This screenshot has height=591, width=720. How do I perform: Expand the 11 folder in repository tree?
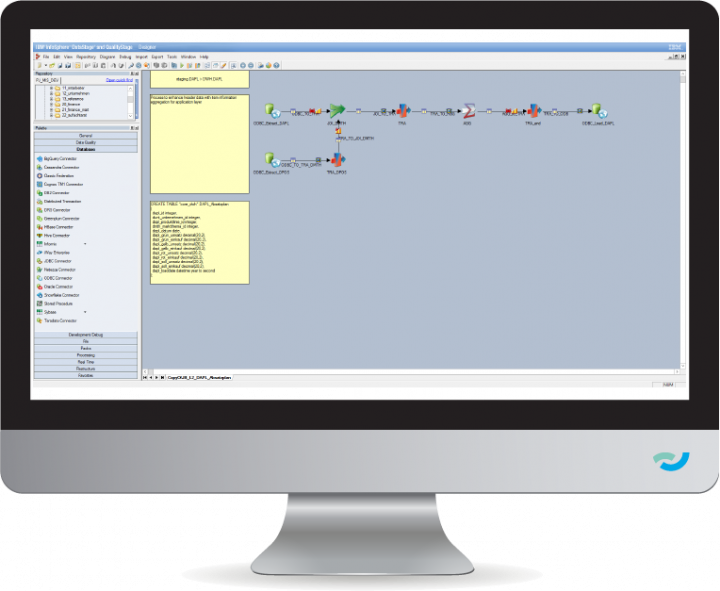[51, 88]
